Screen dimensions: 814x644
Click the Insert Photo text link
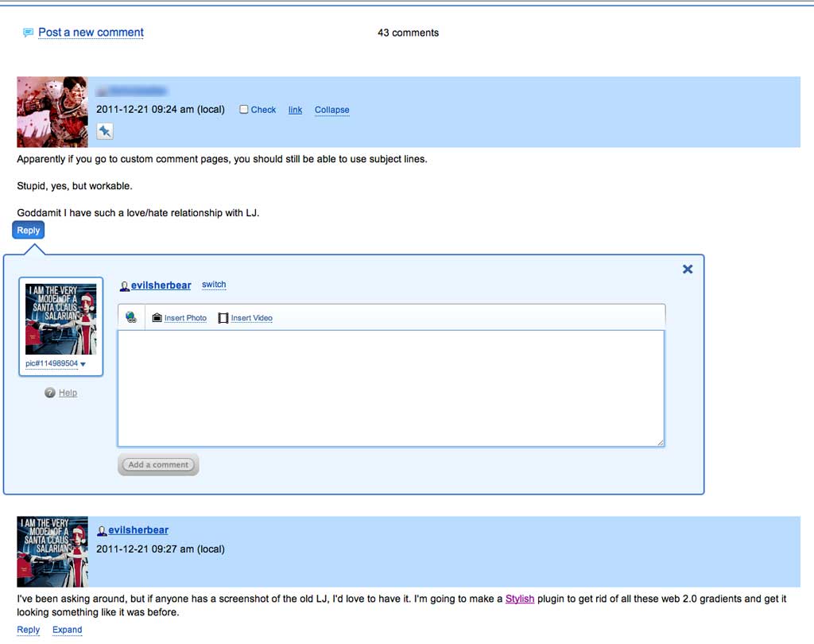coord(185,318)
